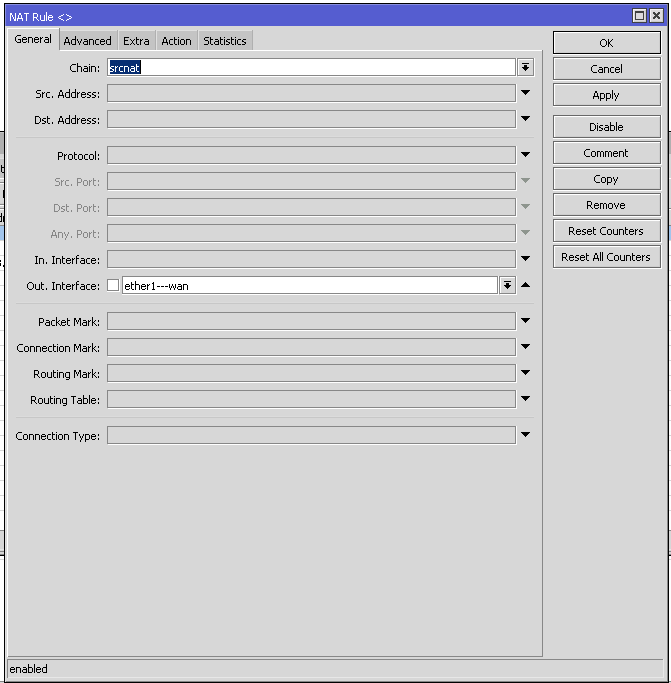
Task: Expand the Connection Mark field
Action: coord(525,348)
